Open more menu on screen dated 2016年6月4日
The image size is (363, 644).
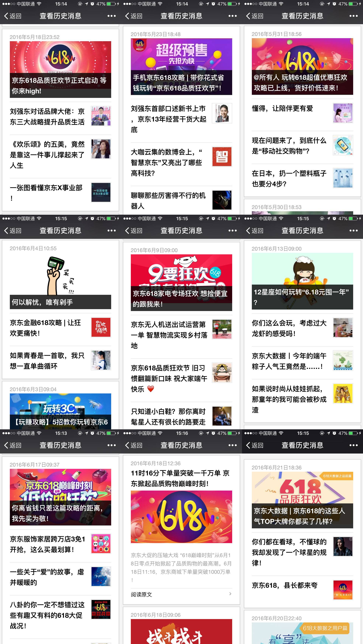(x=111, y=231)
